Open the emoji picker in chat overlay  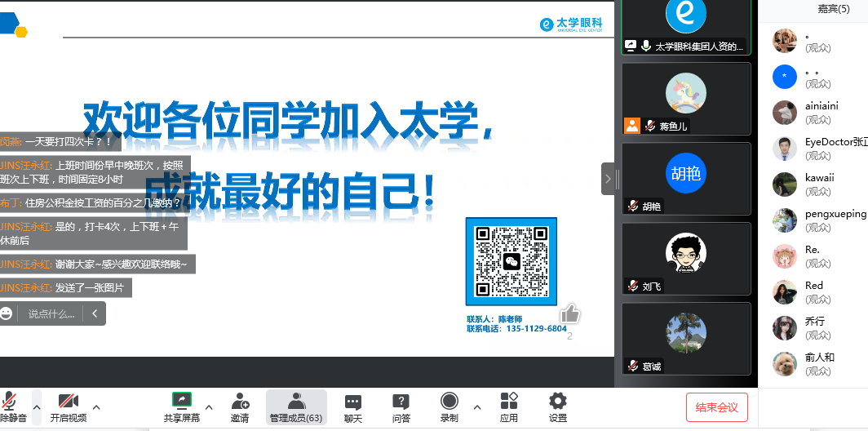tap(7, 313)
